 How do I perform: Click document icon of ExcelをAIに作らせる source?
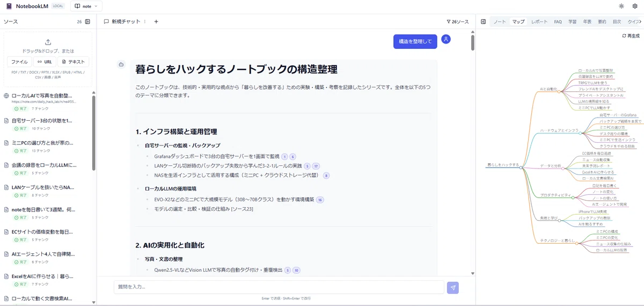click(x=6, y=276)
